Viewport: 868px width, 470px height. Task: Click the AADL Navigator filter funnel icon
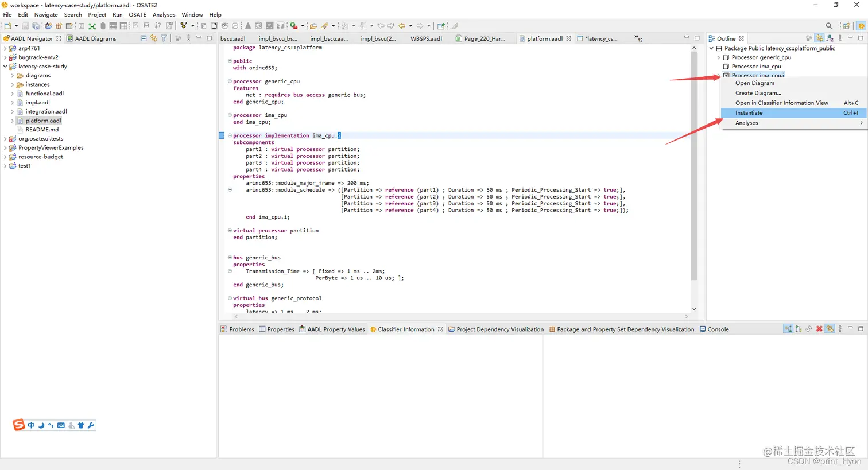164,38
